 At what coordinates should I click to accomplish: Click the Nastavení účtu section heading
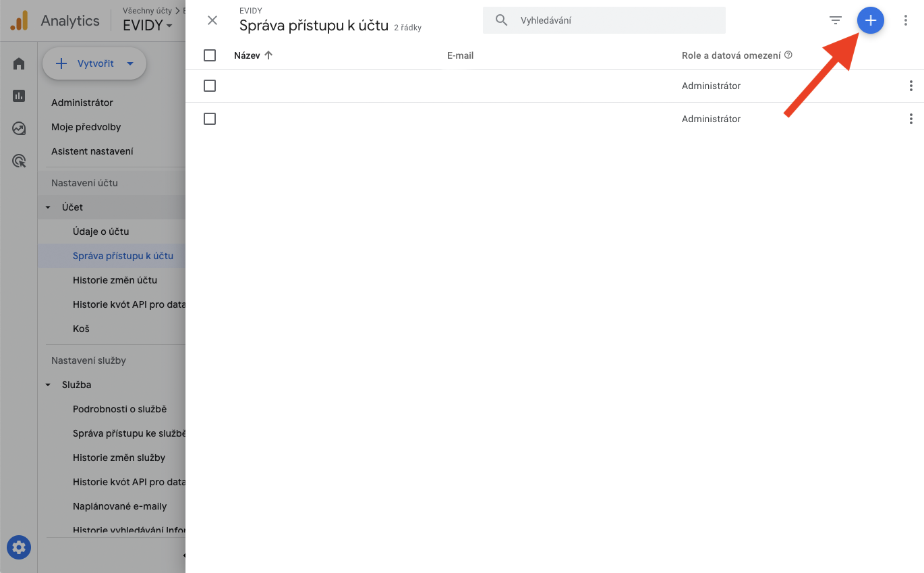point(85,183)
